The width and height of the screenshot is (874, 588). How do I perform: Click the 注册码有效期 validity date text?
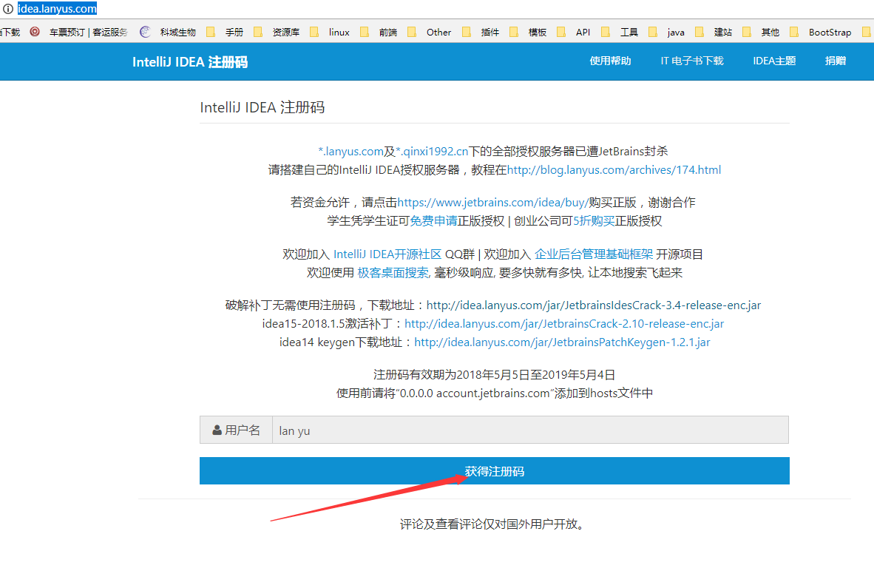coord(494,375)
